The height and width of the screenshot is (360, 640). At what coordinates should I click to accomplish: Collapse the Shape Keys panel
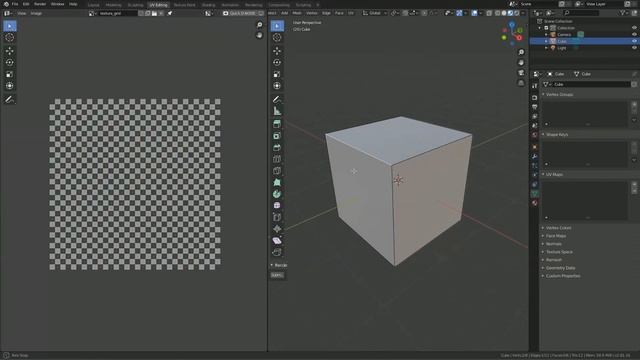pyautogui.click(x=543, y=134)
